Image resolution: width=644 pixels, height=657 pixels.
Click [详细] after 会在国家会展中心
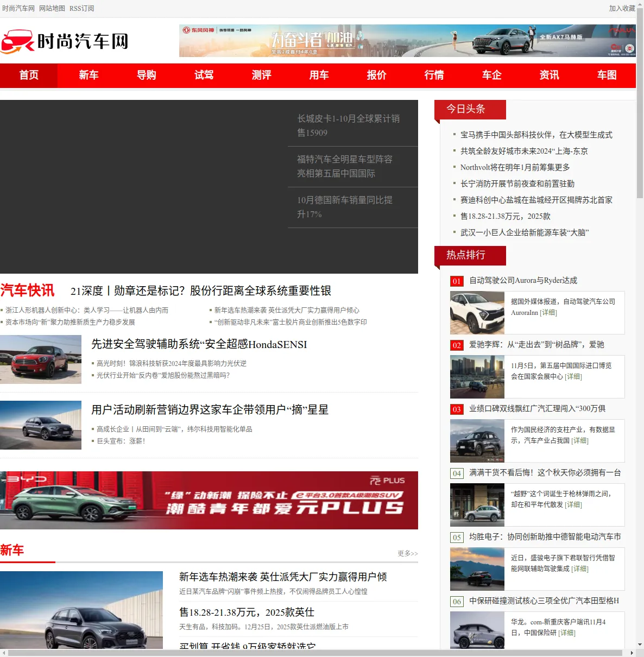573,377
